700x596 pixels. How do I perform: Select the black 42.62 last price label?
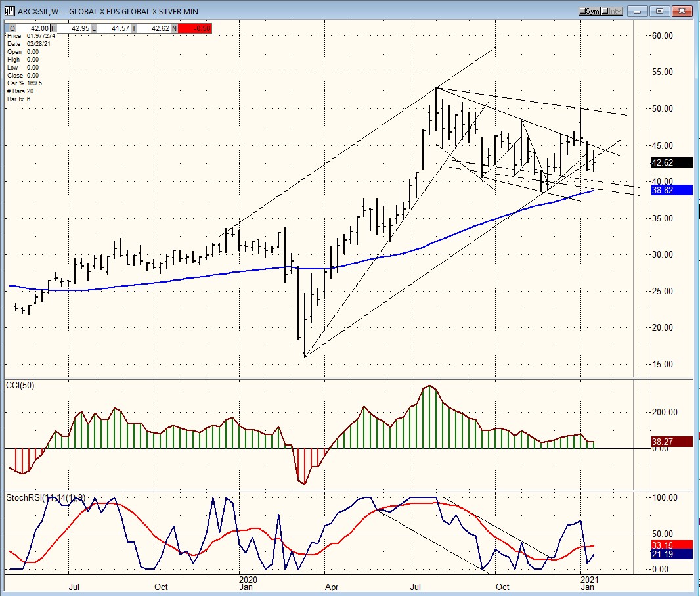click(671, 162)
